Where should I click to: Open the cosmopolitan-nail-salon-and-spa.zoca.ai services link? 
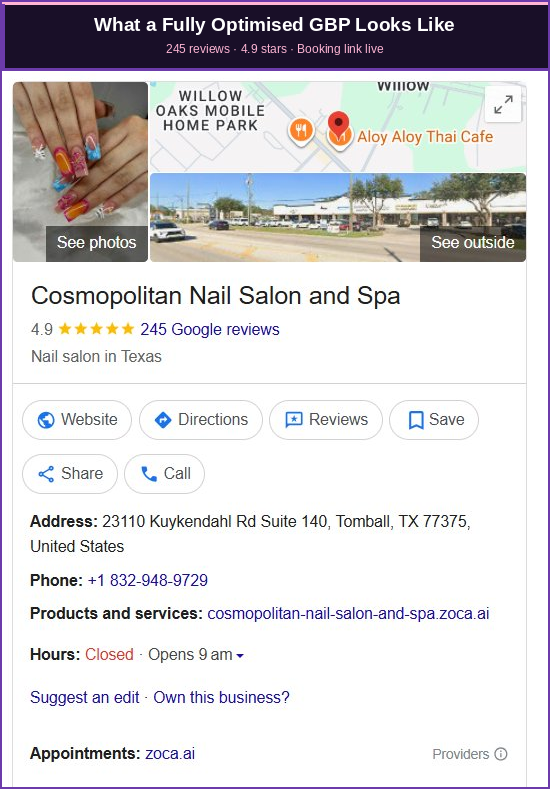coord(348,613)
